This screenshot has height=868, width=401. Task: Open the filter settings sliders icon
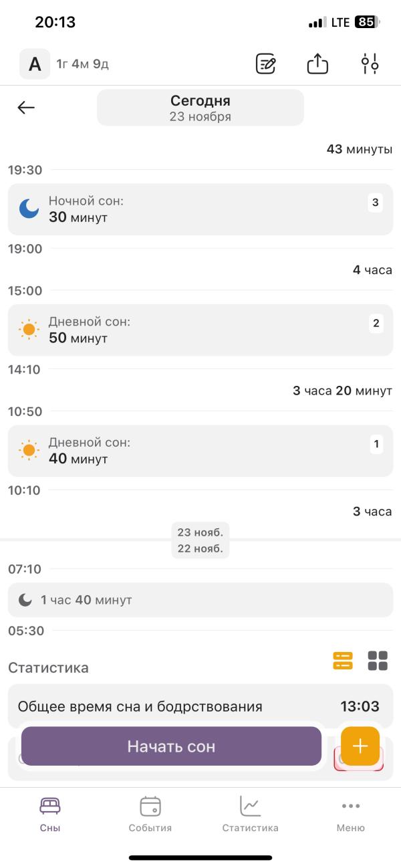(370, 64)
